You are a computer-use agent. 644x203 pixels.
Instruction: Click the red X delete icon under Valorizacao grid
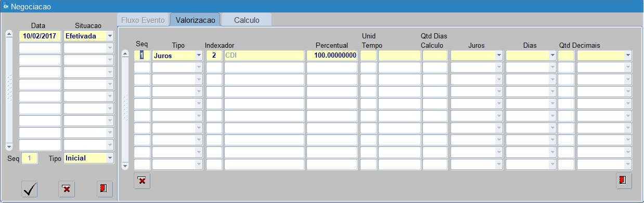pos(142,181)
